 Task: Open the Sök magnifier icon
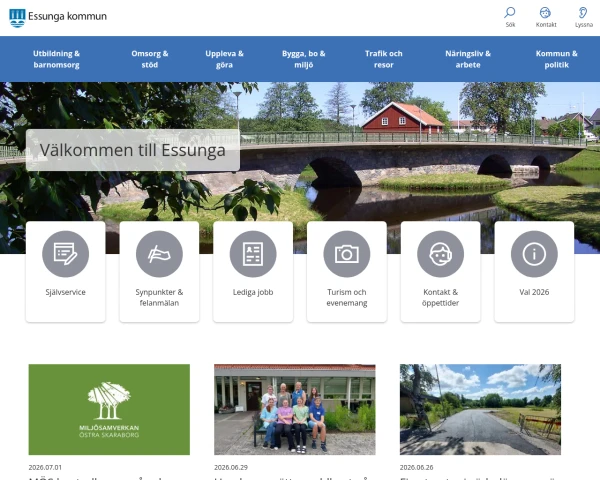coord(510,12)
